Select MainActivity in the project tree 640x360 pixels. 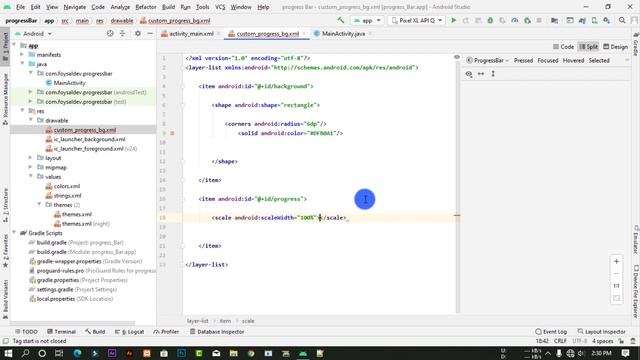click(x=69, y=83)
